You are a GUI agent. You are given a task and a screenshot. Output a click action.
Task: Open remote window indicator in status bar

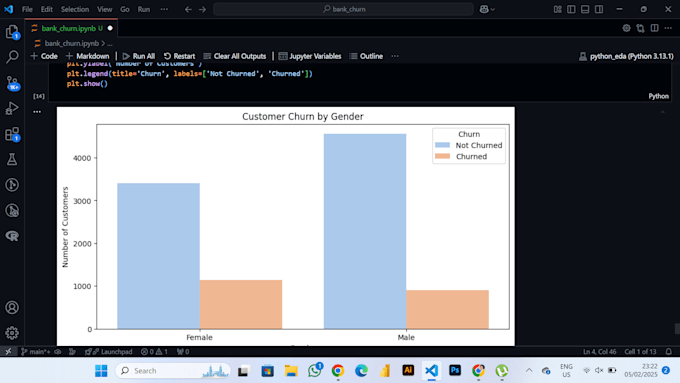pos(8,351)
